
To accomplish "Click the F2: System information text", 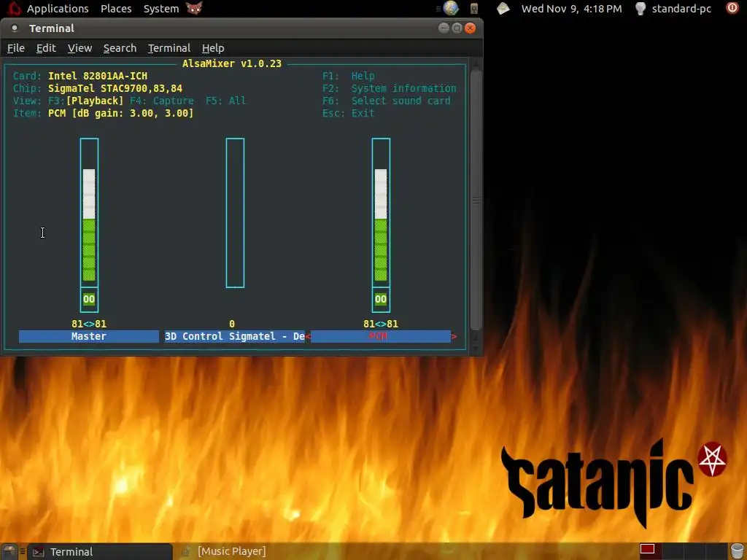I will click(390, 88).
